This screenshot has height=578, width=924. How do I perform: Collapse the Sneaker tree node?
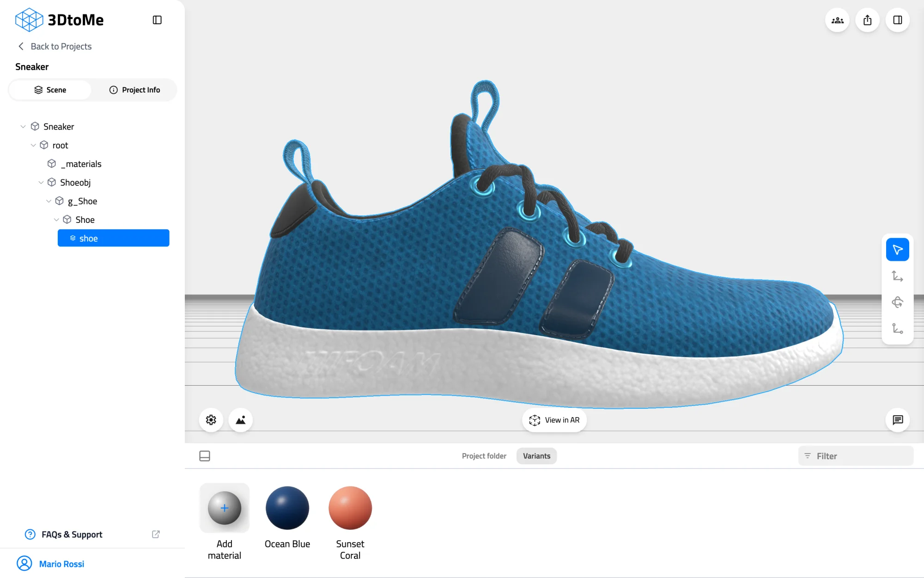[23, 126]
